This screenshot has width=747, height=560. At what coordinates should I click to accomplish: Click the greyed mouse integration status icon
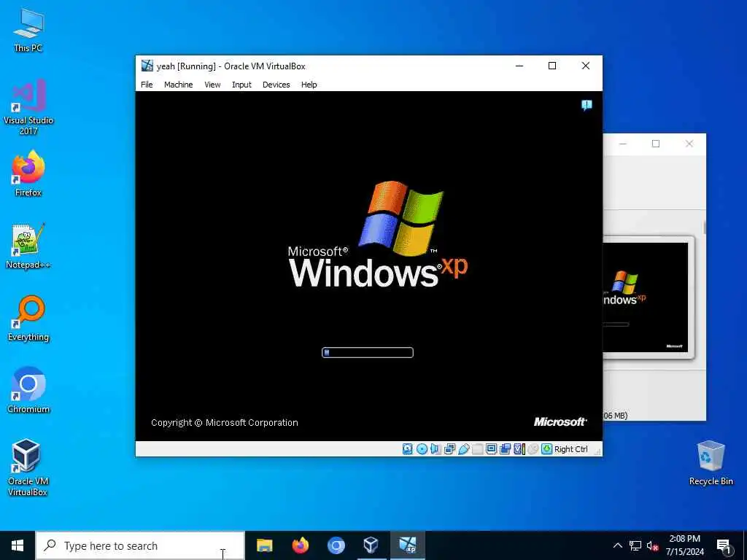click(x=533, y=449)
